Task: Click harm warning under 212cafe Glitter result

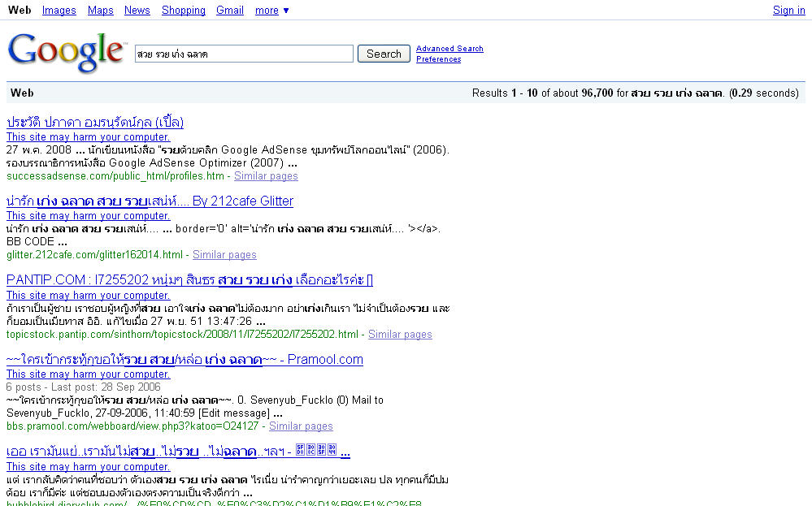Action: (x=88, y=216)
